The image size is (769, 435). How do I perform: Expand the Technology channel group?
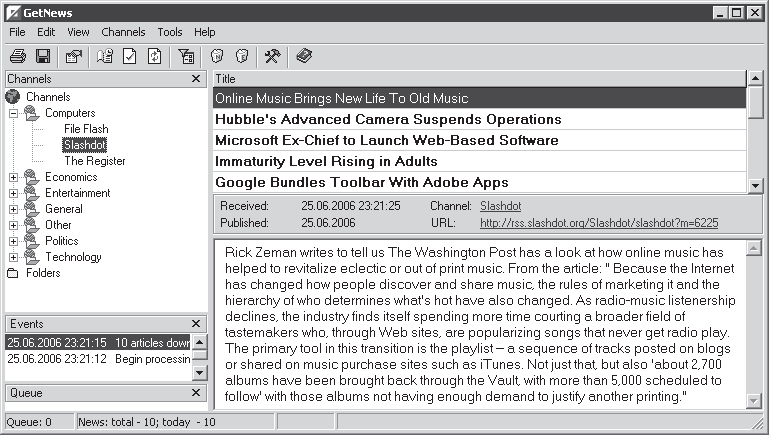tap(14, 257)
